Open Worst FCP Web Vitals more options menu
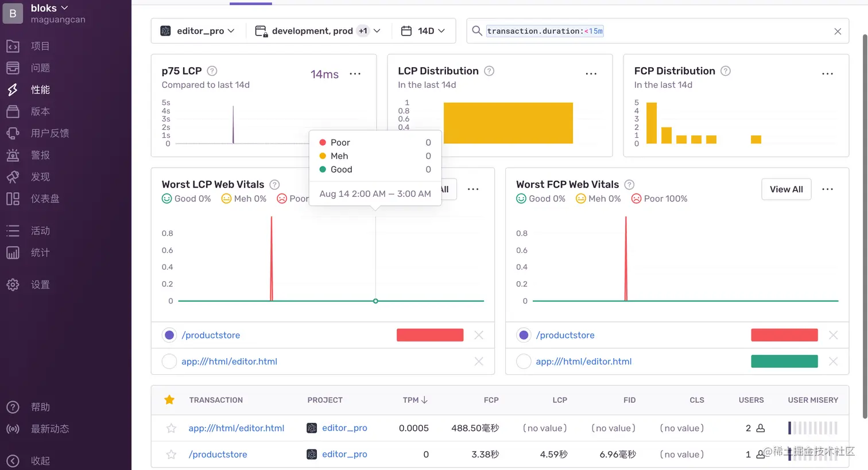868x470 pixels. click(827, 189)
